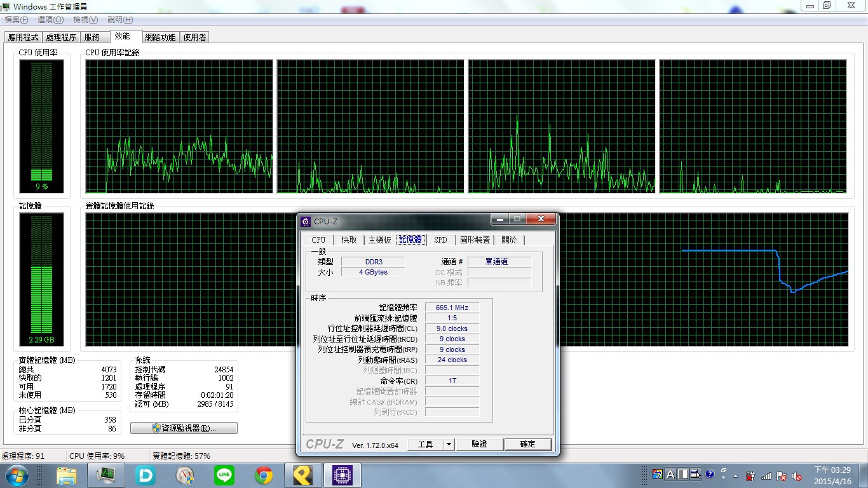
Task: Click the 記憶體 2.29 GB meter
Action: 41,279
